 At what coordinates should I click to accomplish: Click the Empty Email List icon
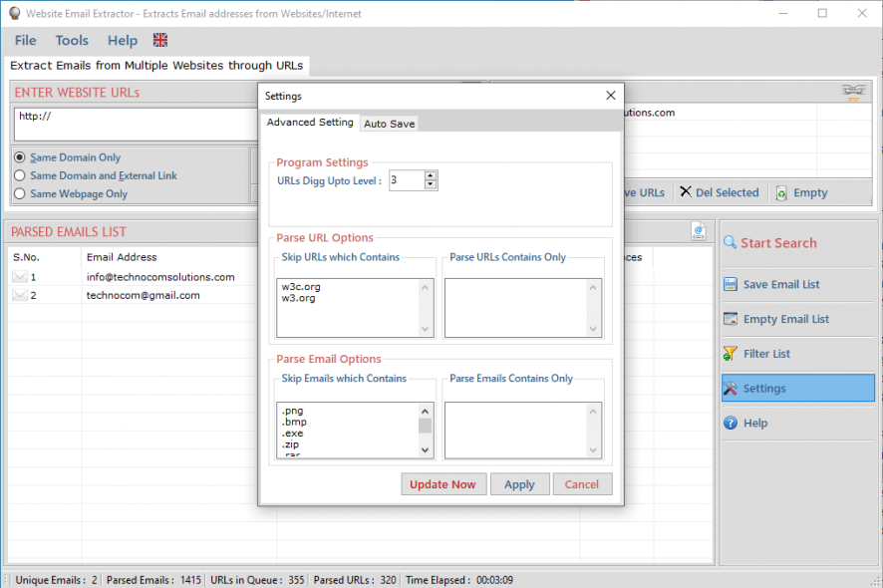coord(731,319)
